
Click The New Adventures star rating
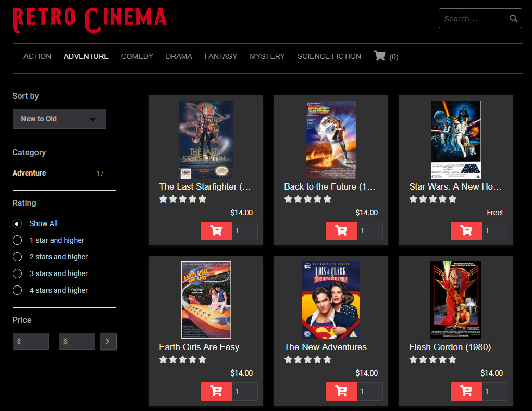pos(308,359)
